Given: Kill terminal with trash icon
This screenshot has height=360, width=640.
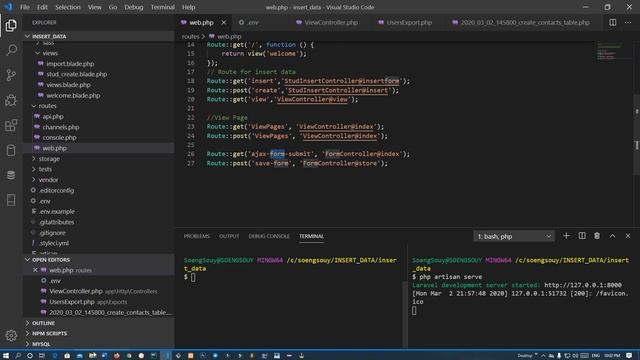Looking at the screenshot, I should [597, 236].
